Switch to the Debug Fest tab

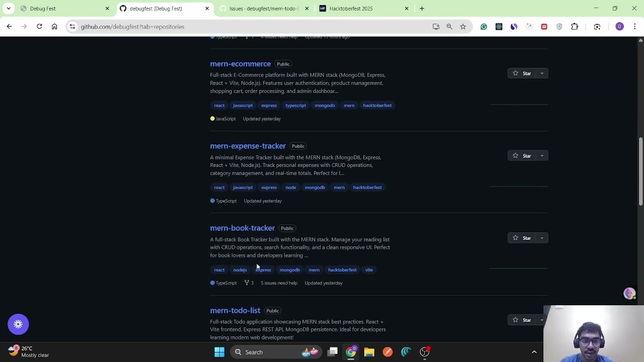click(64, 9)
